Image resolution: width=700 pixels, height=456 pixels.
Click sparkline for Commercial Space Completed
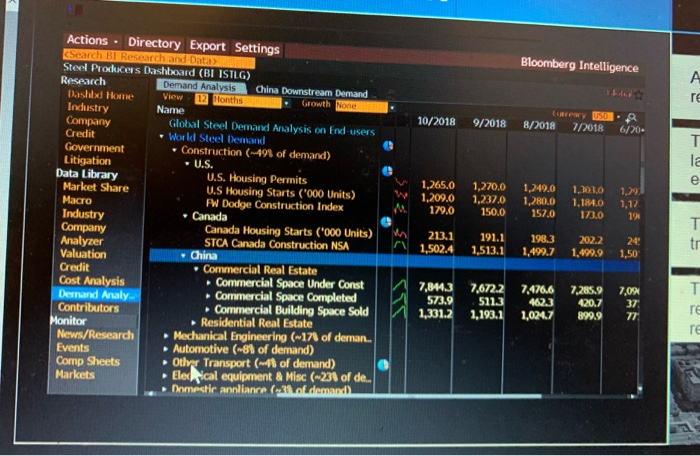coord(400,298)
